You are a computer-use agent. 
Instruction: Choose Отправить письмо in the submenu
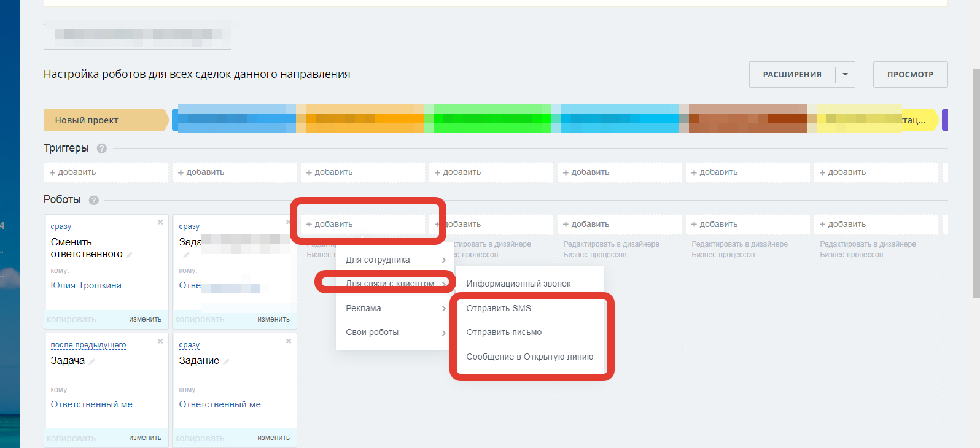(504, 332)
